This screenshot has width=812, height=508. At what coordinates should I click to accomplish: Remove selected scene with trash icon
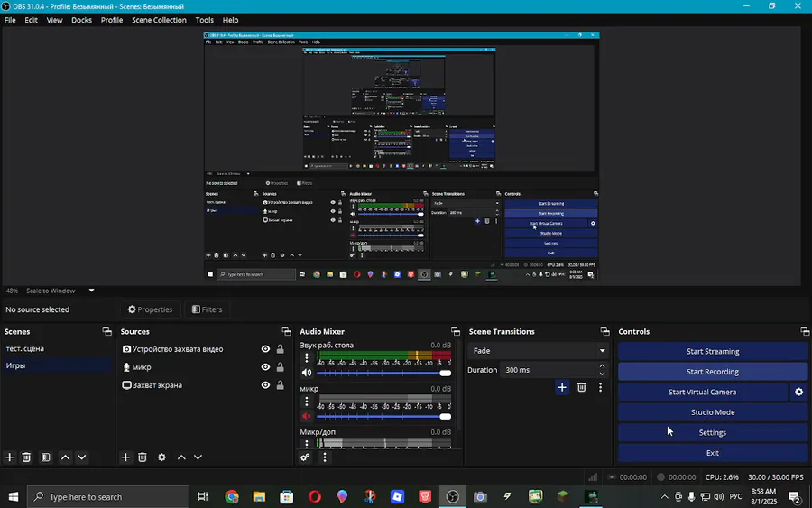pos(26,457)
